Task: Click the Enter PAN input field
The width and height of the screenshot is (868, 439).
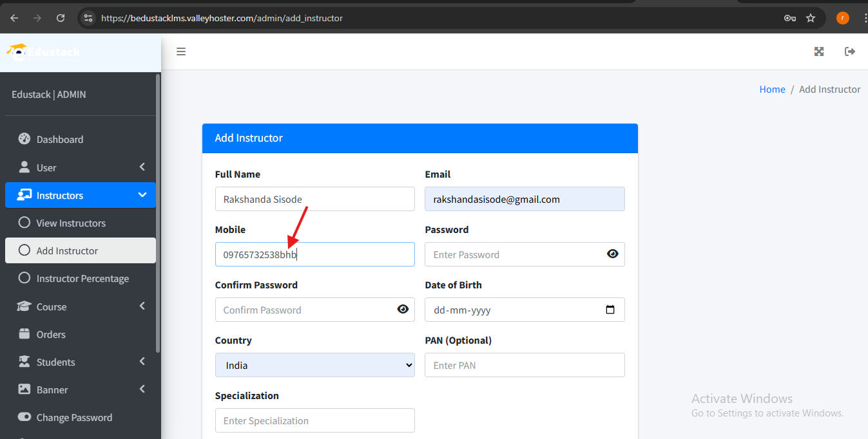Action: [525, 365]
